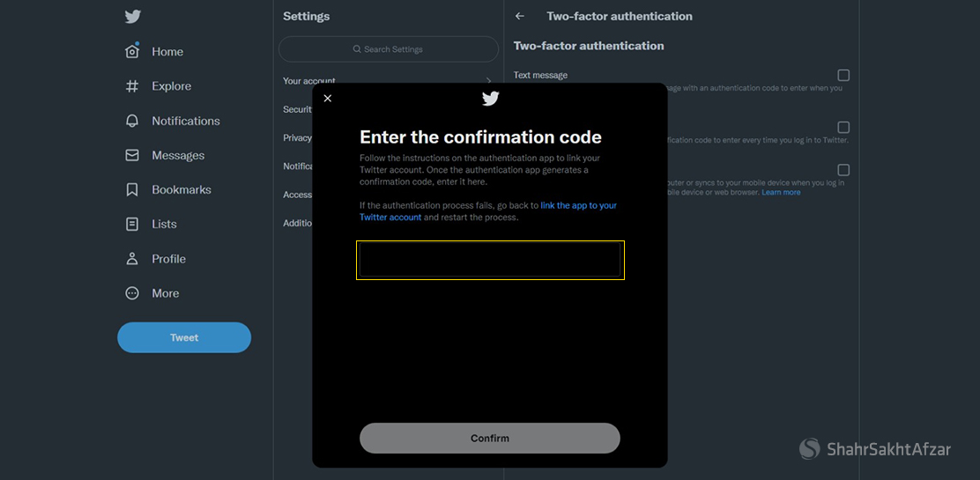This screenshot has height=480, width=980.
Task: Click the blue Tweet button
Action: tap(184, 337)
